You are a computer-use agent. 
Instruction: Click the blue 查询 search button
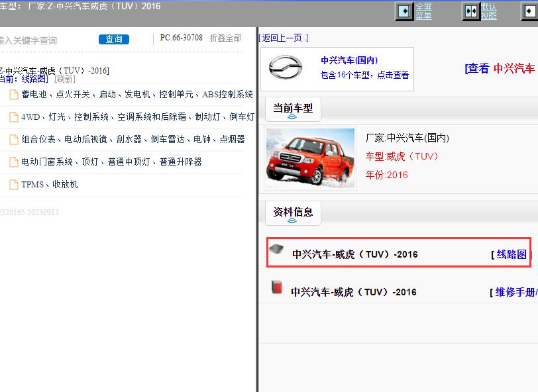[x=114, y=40]
